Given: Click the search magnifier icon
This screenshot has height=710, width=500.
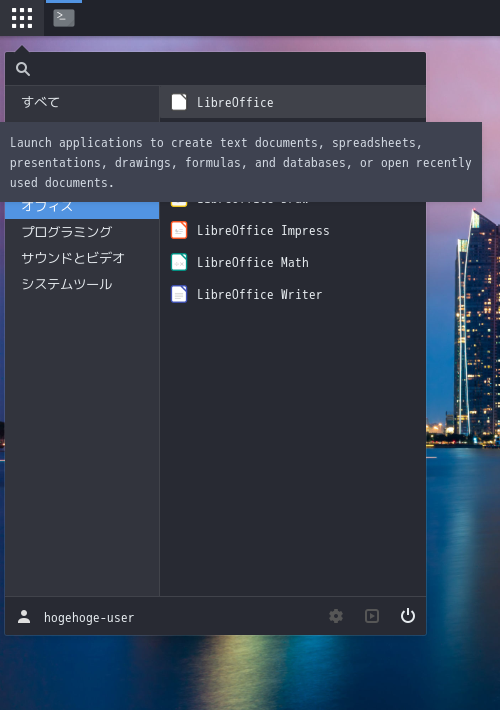Looking at the screenshot, I should coord(23,69).
